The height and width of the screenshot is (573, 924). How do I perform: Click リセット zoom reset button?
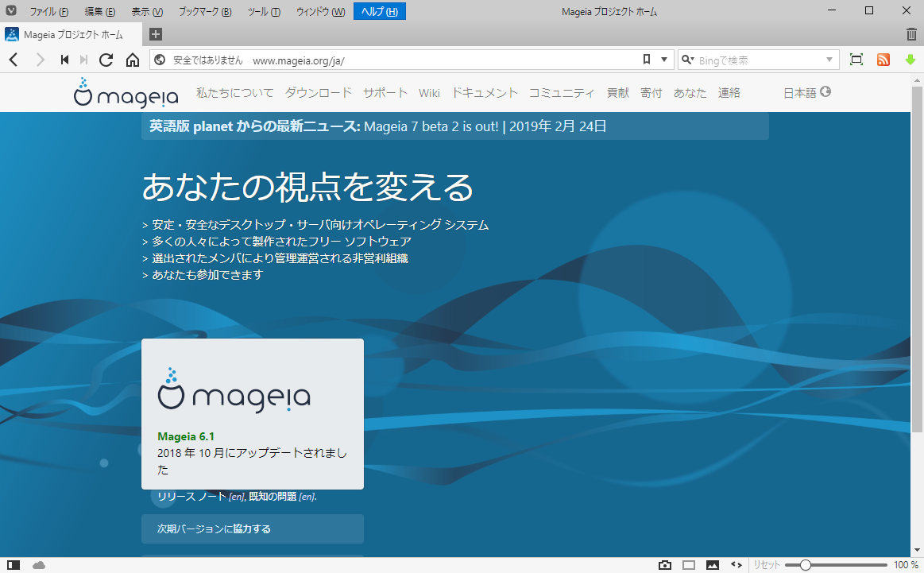coord(767,565)
